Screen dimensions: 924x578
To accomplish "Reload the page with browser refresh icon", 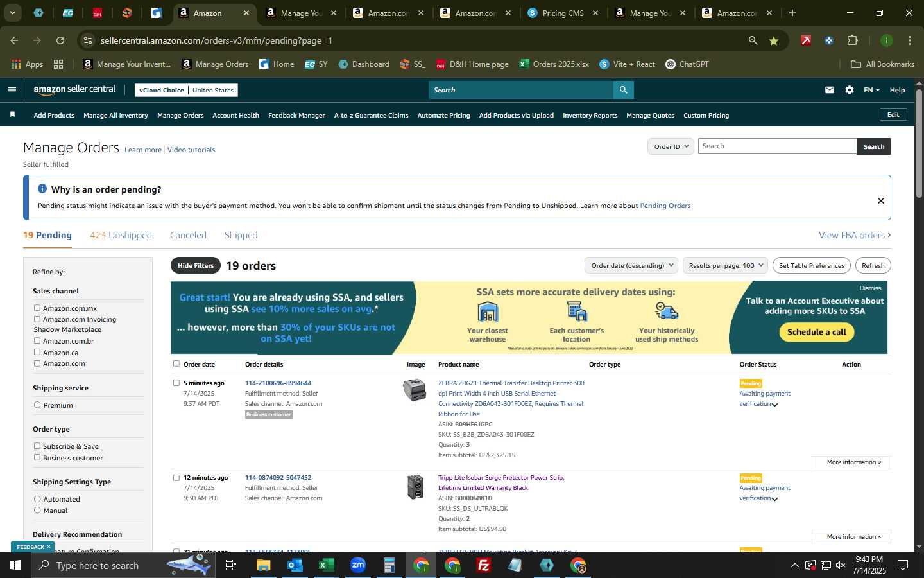I will 60,40.
